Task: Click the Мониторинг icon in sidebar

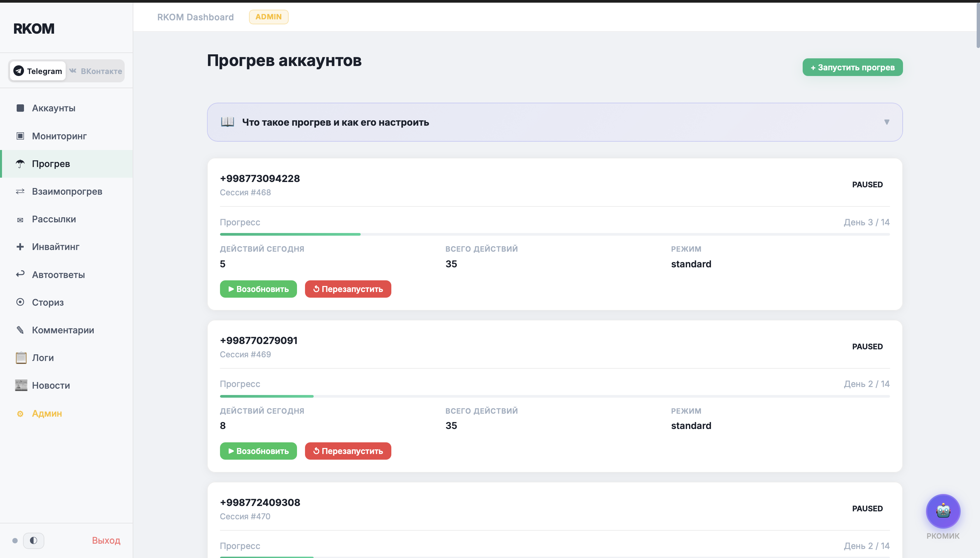Action: coord(20,136)
